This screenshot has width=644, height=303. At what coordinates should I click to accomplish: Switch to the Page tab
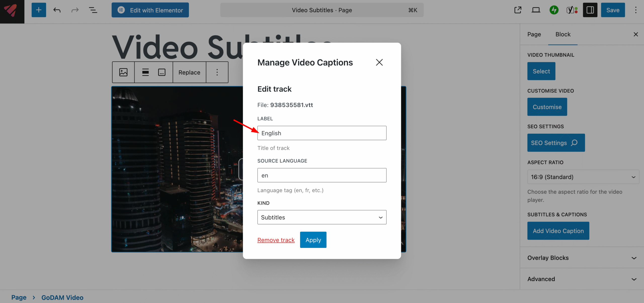[534, 34]
